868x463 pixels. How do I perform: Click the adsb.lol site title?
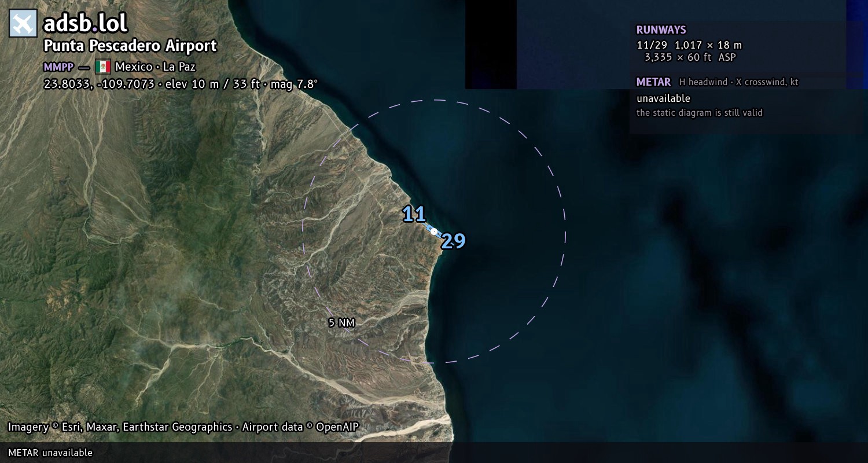pos(85,23)
